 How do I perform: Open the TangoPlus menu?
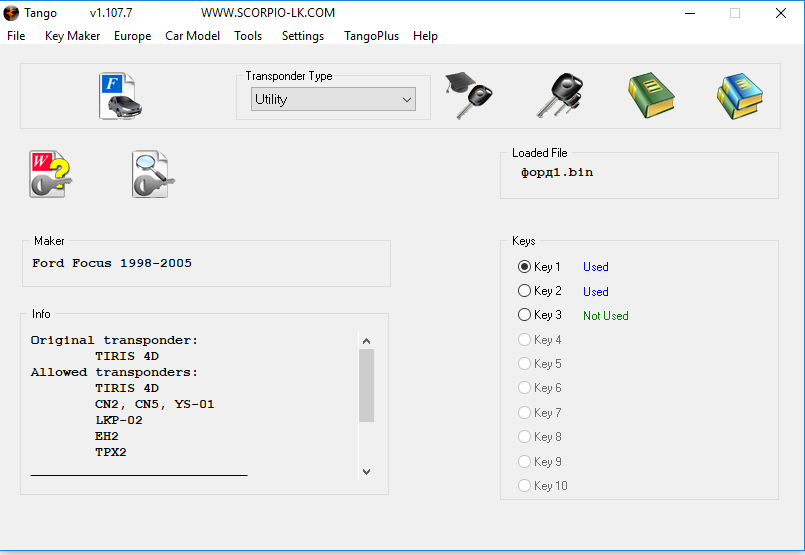(x=371, y=36)
